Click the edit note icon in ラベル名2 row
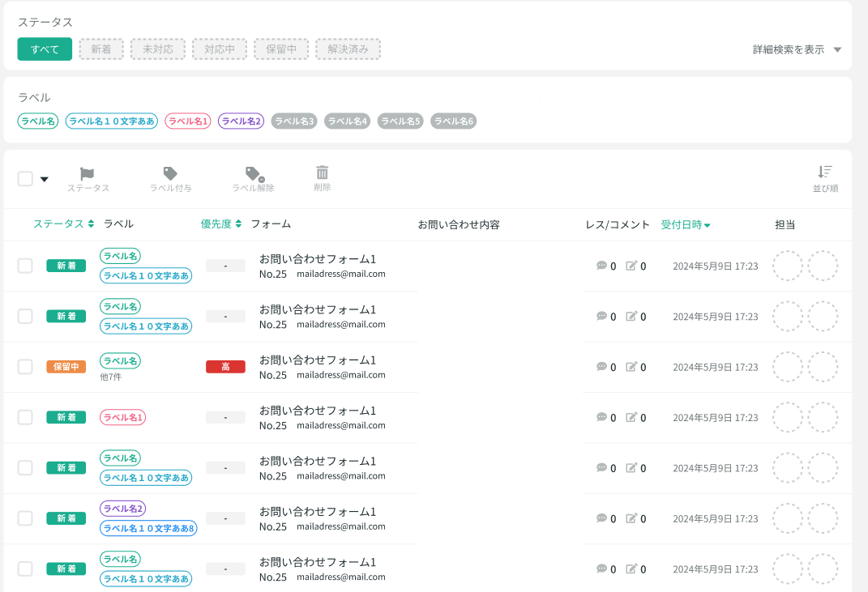868x592 pixels. click(x=631, y=518)
